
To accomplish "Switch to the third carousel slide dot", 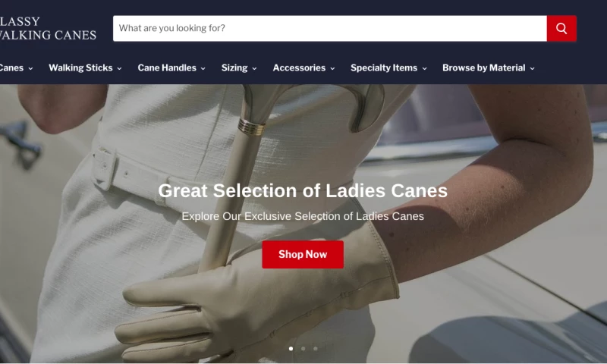I will coord(316,349).
